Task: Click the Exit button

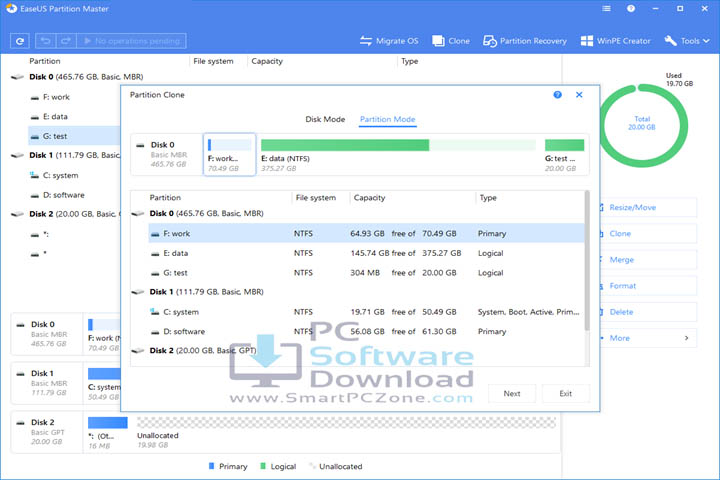Action: click(566, 394)
